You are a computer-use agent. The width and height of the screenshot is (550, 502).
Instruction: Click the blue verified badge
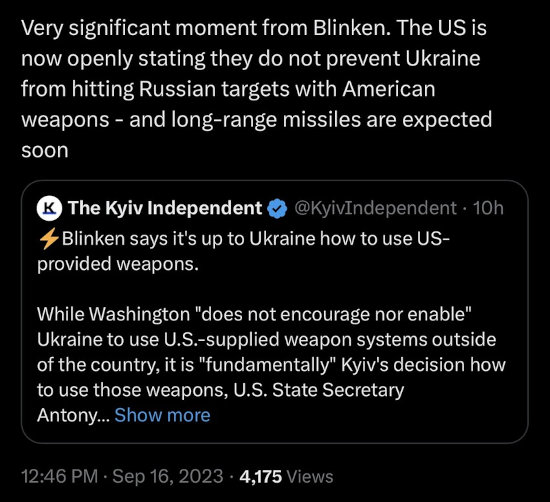point(277,208)
